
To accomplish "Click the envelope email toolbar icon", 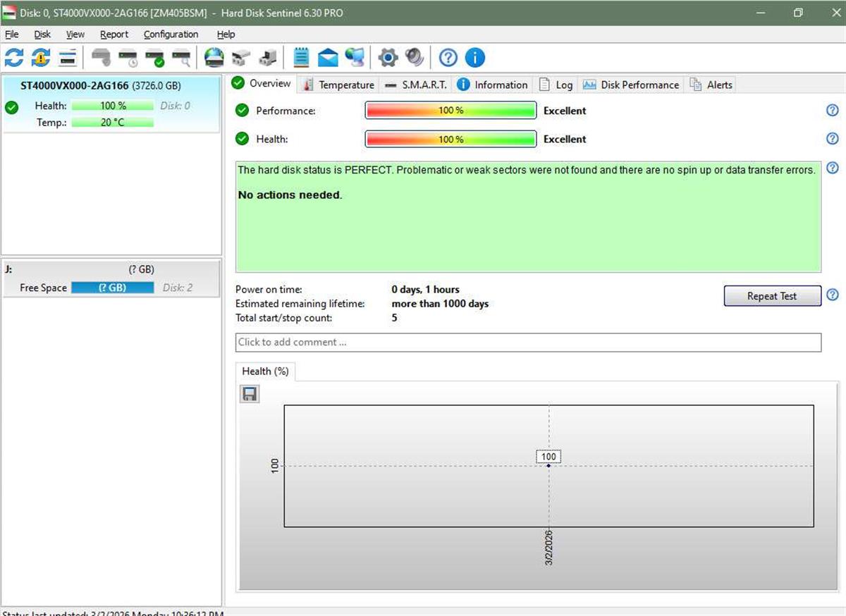I will (328, 57).
